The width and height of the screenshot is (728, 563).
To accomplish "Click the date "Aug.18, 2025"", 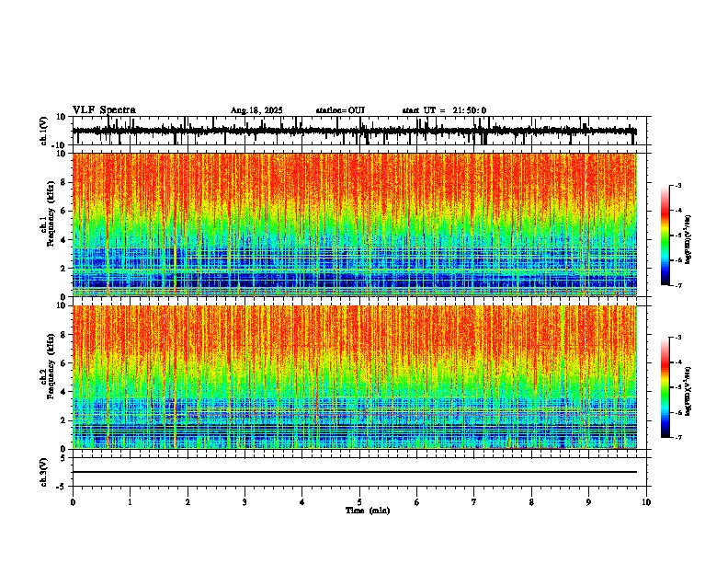I will (x=256, y=110).
